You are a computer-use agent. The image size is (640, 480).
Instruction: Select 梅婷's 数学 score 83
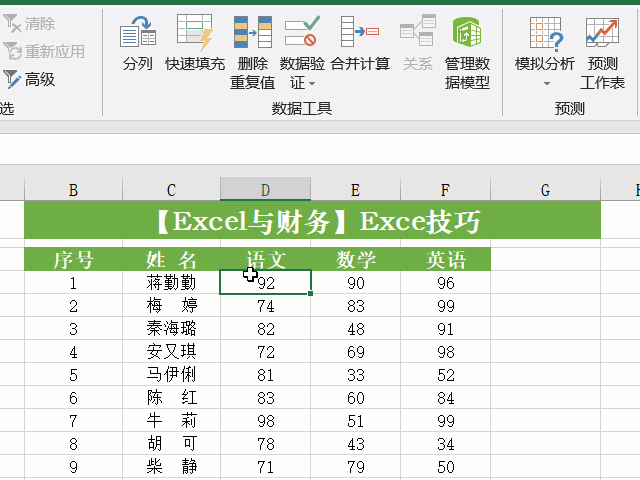(356, 305)
